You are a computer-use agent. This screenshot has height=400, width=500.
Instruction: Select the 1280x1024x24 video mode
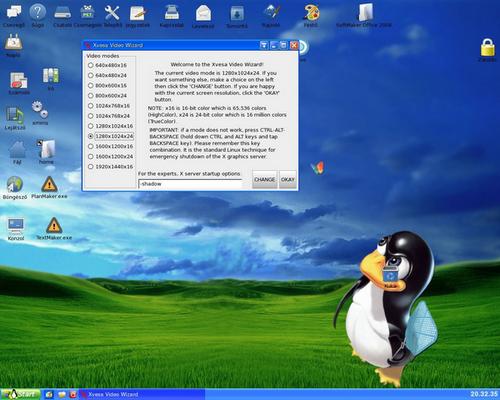click(x=110, y=136)
